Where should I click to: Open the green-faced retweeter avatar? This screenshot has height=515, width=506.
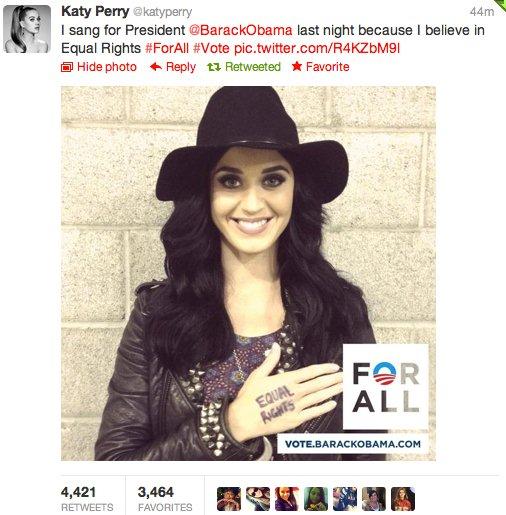point(316,499)
